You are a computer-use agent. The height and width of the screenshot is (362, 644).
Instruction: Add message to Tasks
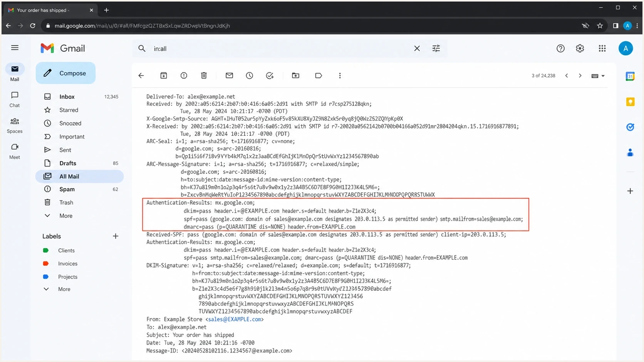click(270, 76)
